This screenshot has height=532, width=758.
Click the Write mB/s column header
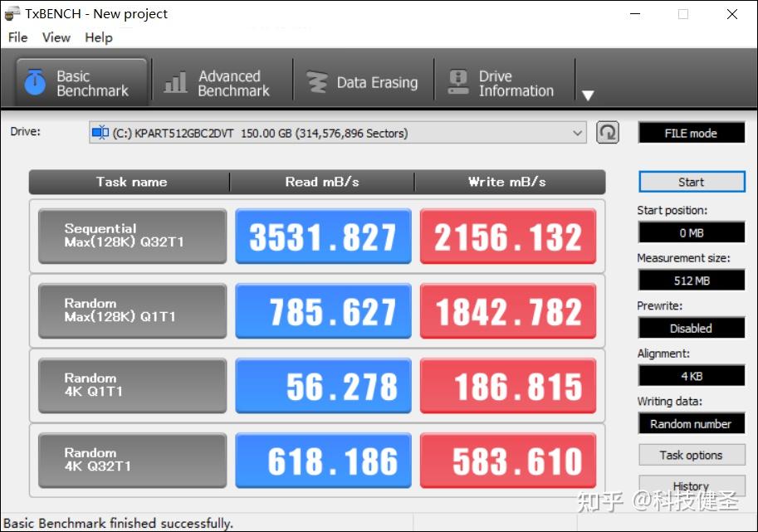coord(510,182)
